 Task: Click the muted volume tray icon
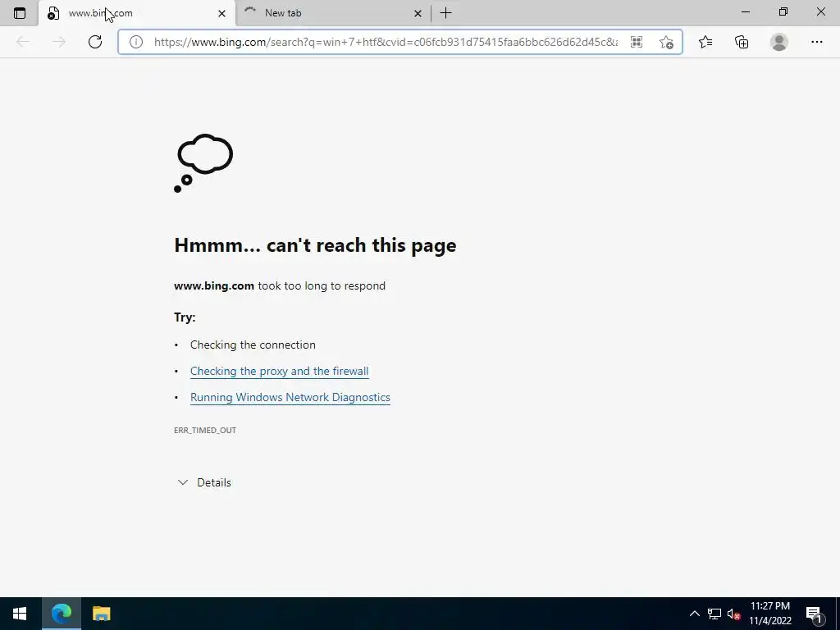(x=733, y=614)
